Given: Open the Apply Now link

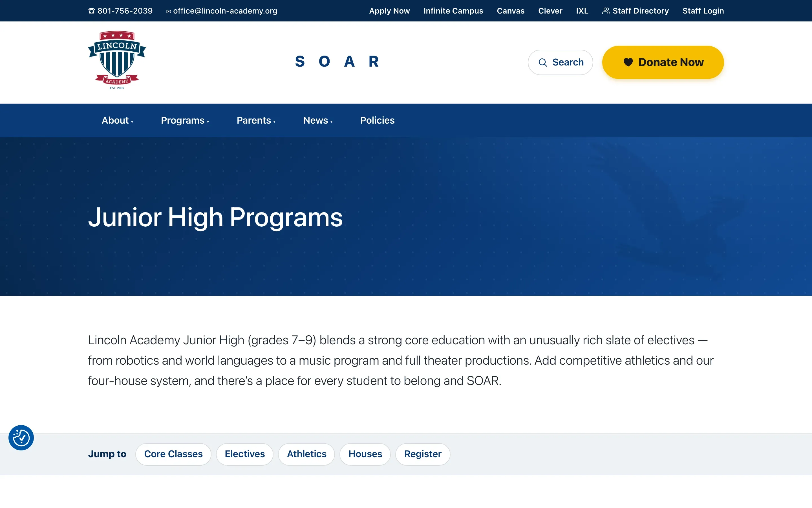Looking at the screenshot, I should (x=389, y=11).
